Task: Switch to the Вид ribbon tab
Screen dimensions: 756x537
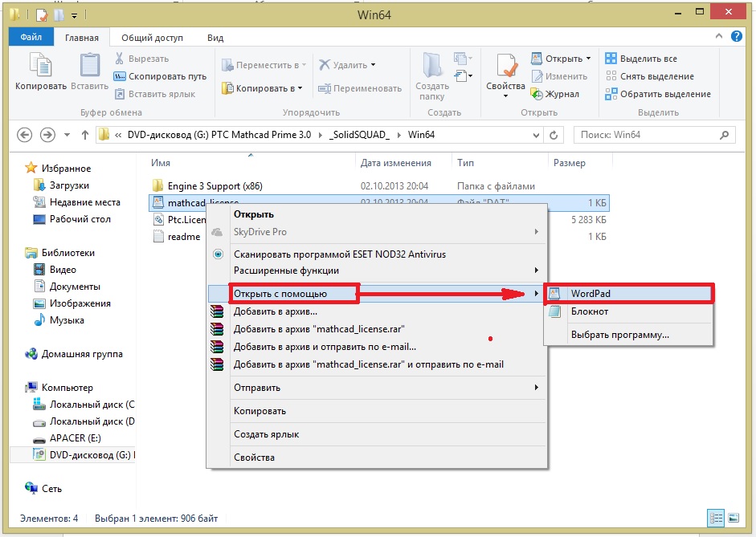Action: click(215, 38)
